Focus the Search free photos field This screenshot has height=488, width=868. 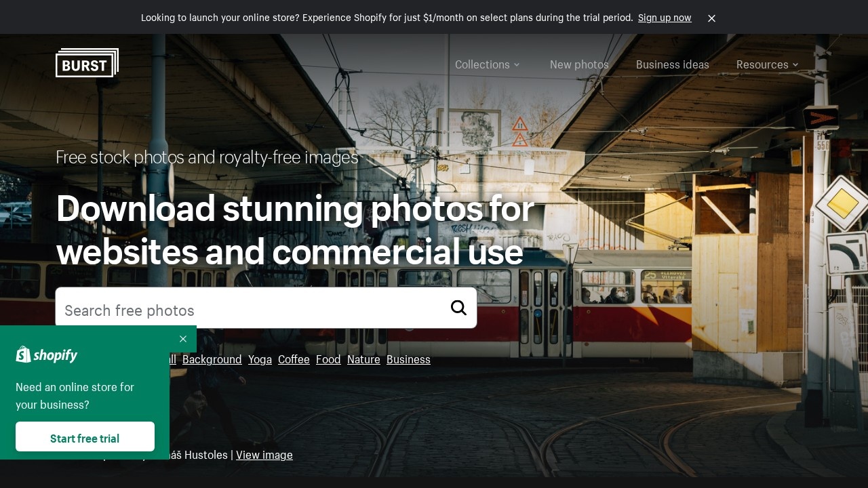tap(251, 310)
